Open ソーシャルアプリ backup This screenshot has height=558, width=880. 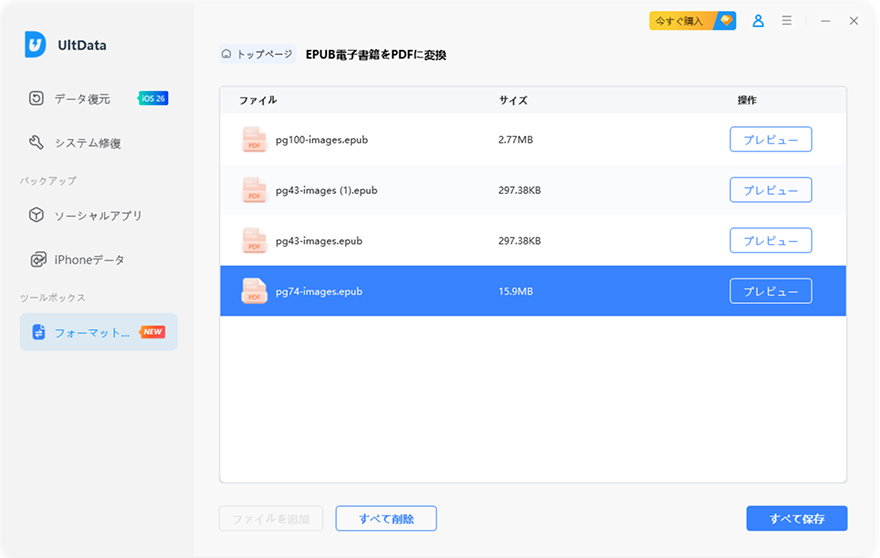coord(97,215)
